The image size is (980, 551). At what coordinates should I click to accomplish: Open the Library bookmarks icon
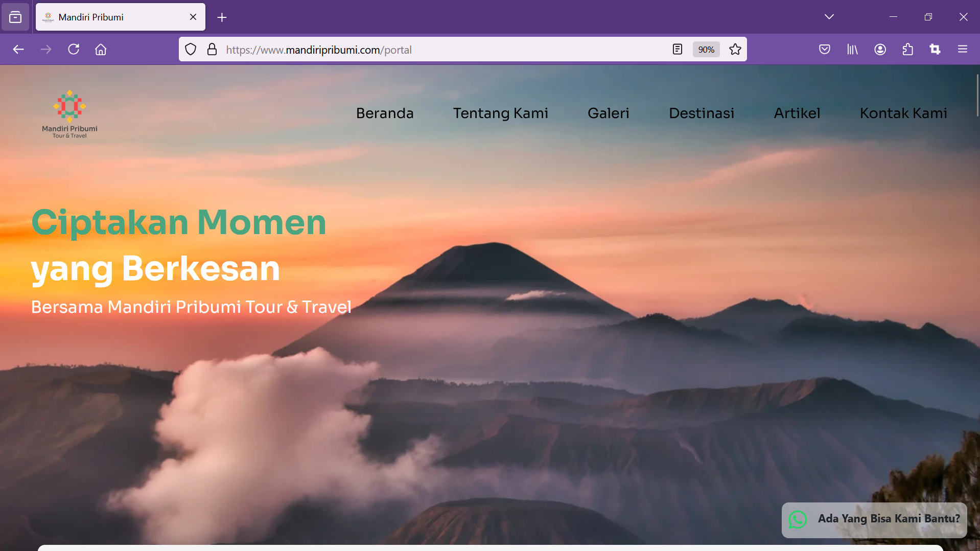coord(852,50)
